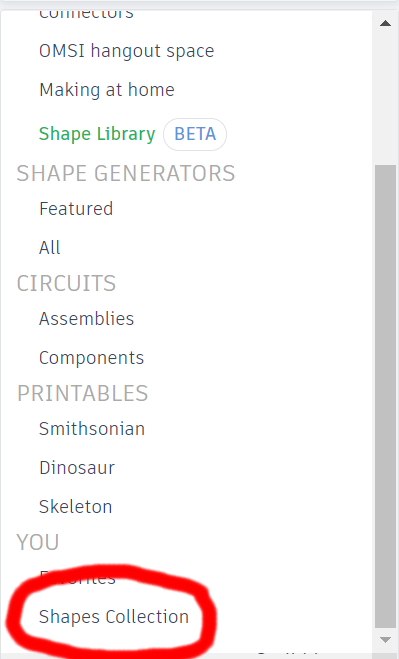399x659 pixels.
Task: Select cut-off Connectors item at top
Action: 86,14
